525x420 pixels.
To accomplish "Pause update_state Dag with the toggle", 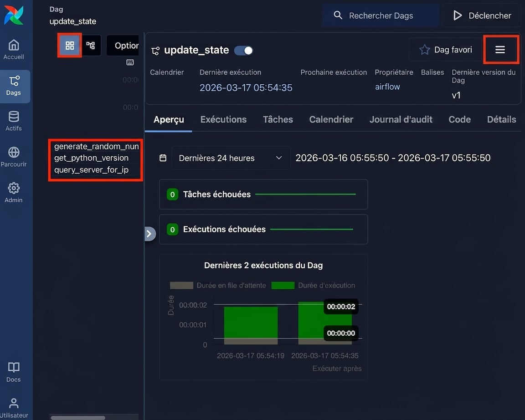I will (243, 51).
